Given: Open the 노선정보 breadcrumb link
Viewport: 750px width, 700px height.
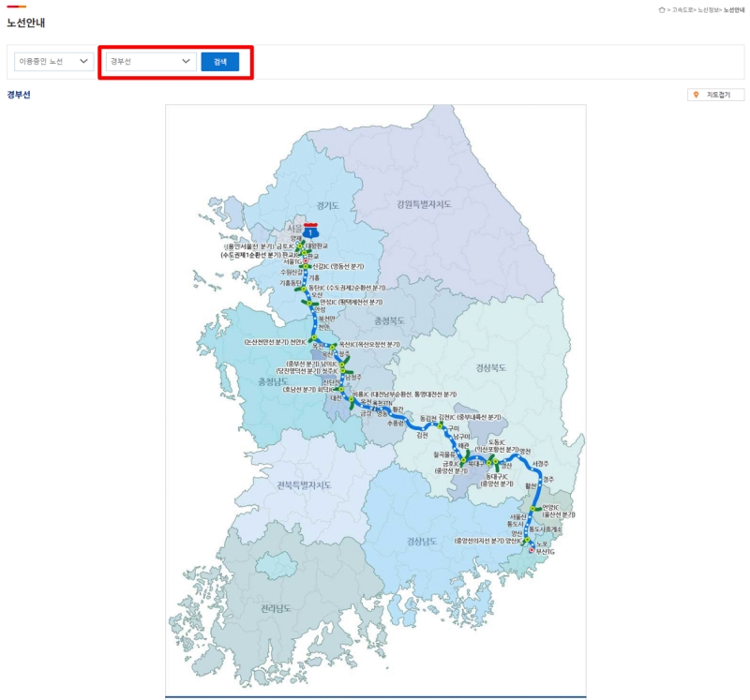Looking at the screenshot, I should pos(709,10).
